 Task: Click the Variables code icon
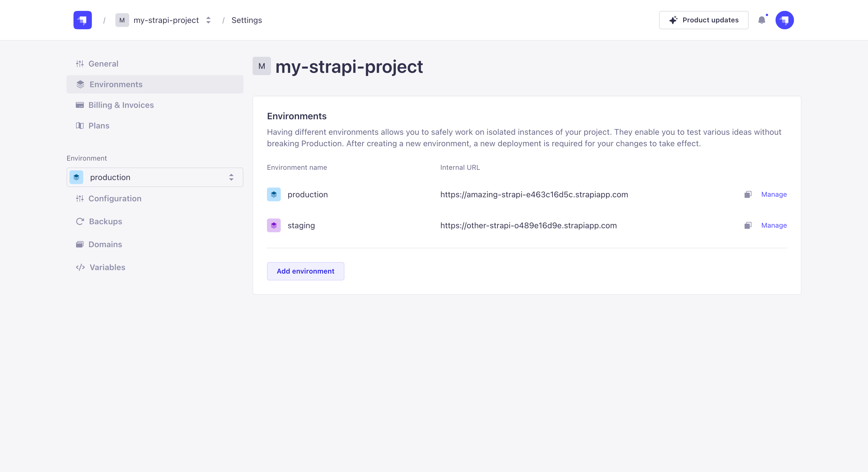pyautogui.click(x=80, y=267)
